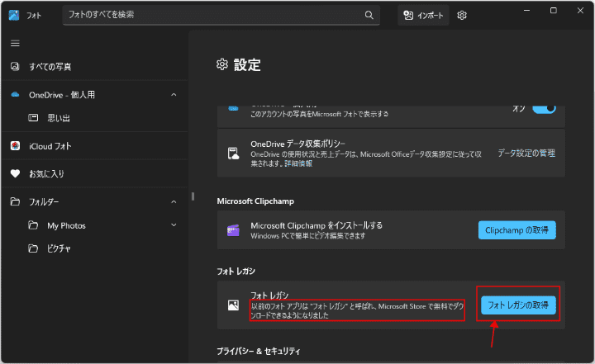Image resolution: width=595 pixels, height=364 pixels.
Task: Click the gear icon beside 設定 heading
Action: point(222,64)
